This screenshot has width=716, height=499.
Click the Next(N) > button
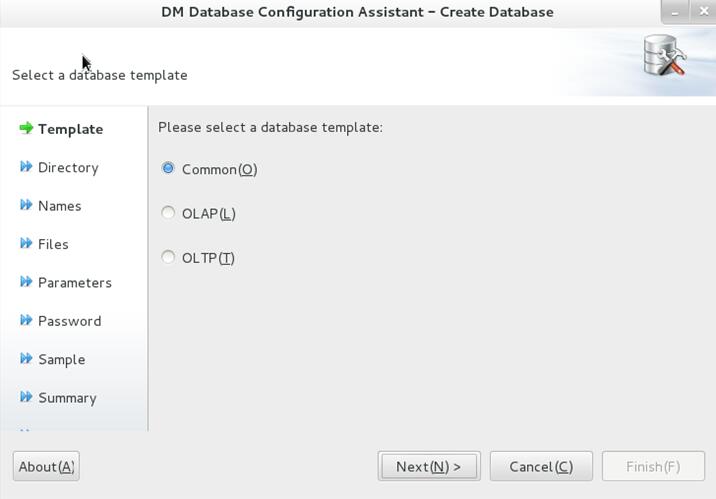tap(429, 466)
